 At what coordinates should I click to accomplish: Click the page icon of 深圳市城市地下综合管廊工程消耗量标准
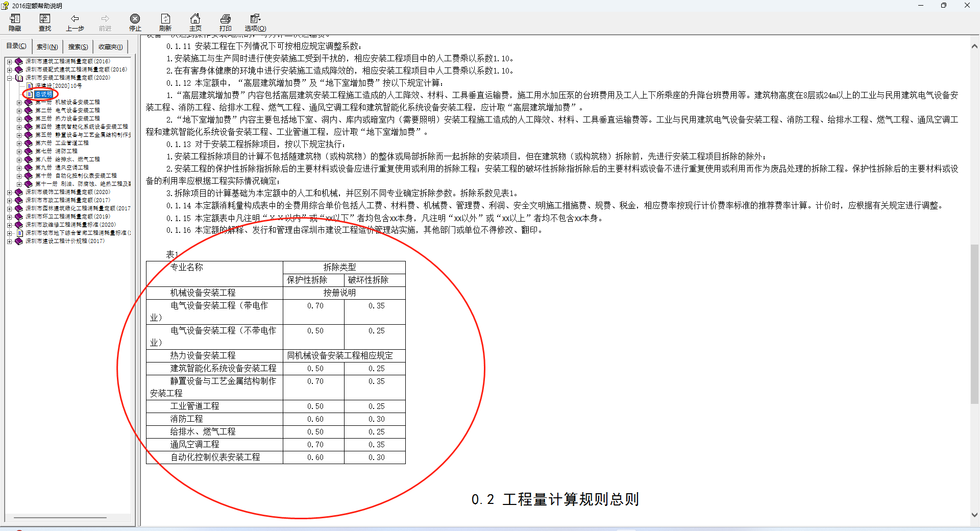click(20, 233)
